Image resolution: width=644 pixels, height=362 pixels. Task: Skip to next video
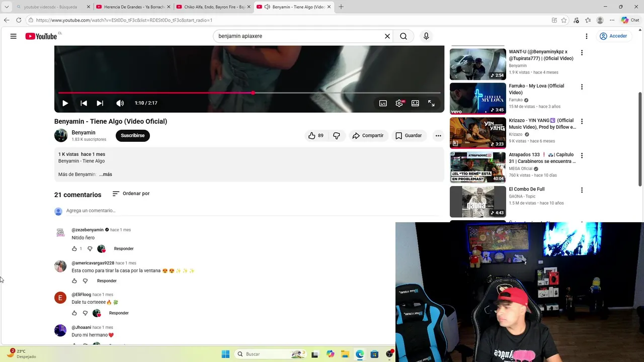coord(100,103)
